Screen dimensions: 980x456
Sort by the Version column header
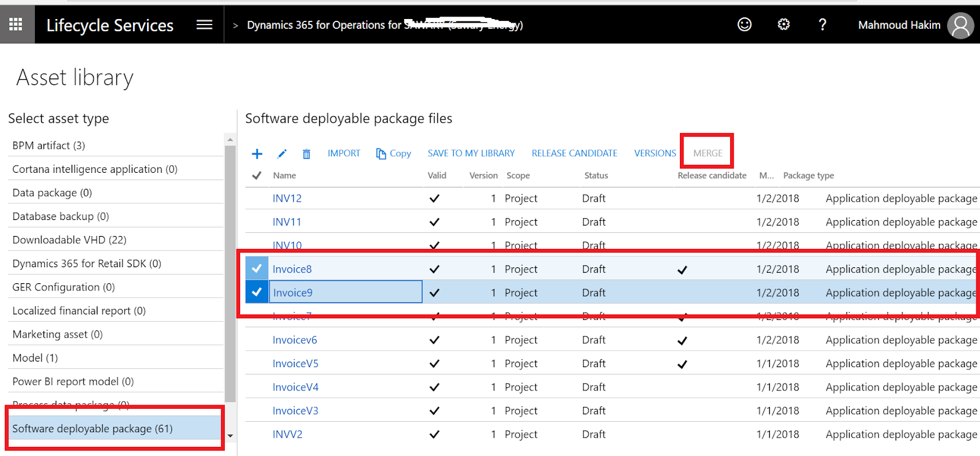pyautogui.click(x=483, y=175)
